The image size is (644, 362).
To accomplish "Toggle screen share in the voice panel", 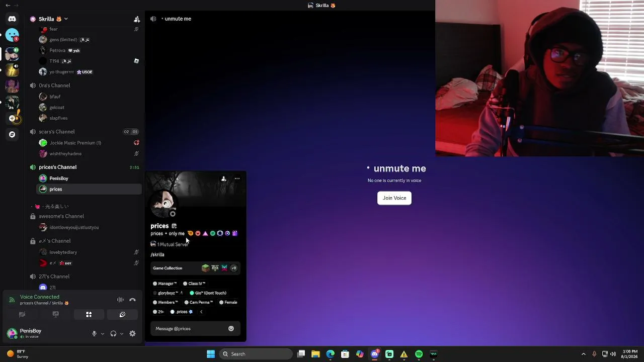I will [x=55, y=314].
